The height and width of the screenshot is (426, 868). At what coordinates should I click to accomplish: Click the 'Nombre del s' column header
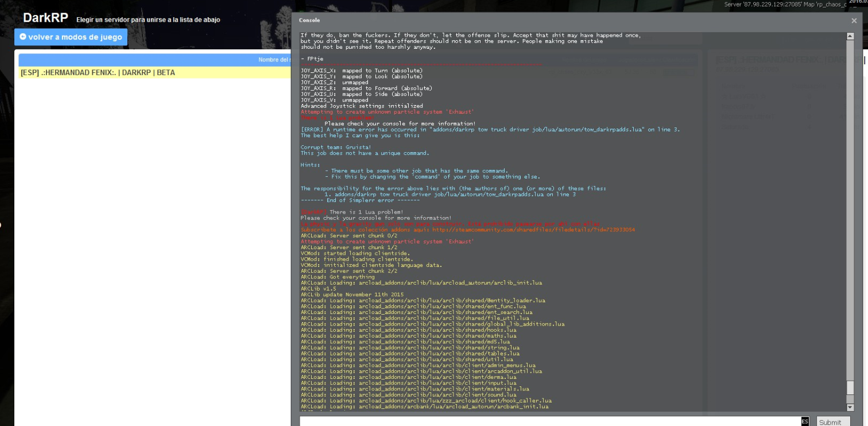point(274,60)
